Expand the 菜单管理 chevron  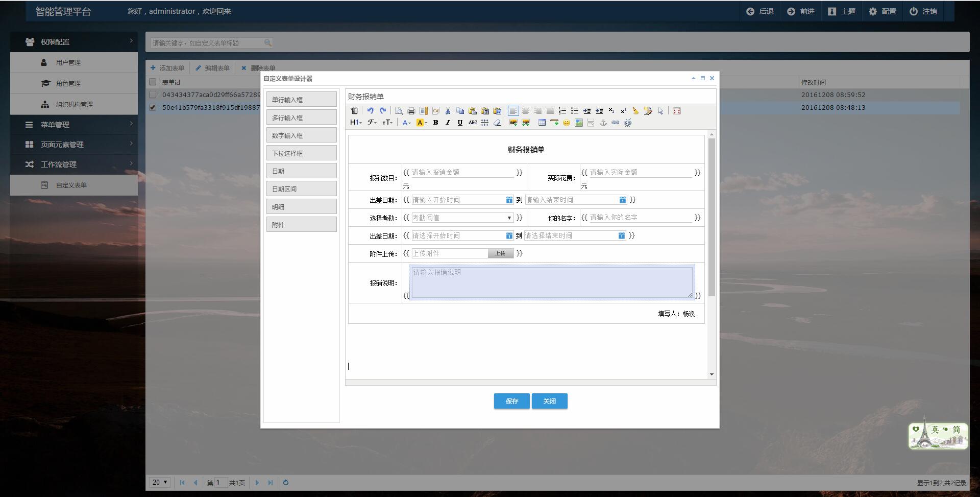131,124
